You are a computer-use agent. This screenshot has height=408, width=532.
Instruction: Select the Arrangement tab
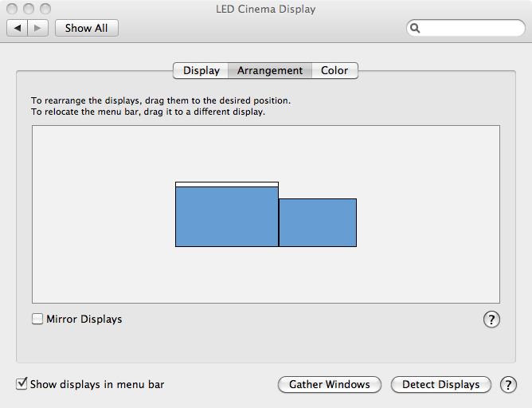(270, 70)
